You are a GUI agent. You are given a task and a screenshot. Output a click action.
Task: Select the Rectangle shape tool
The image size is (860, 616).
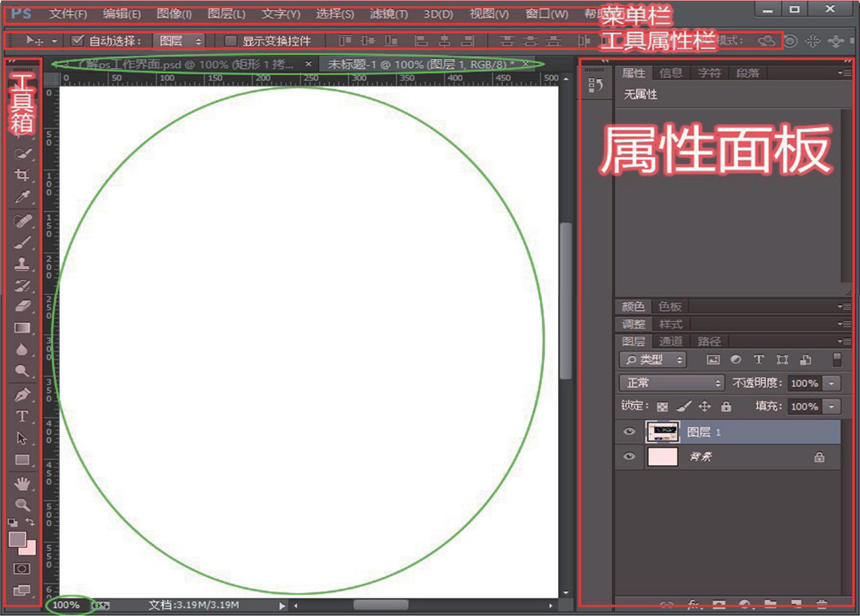click(22, 460)
